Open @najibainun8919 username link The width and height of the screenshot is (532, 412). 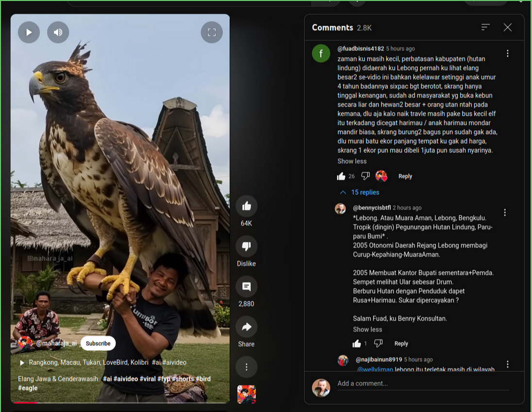379,360
